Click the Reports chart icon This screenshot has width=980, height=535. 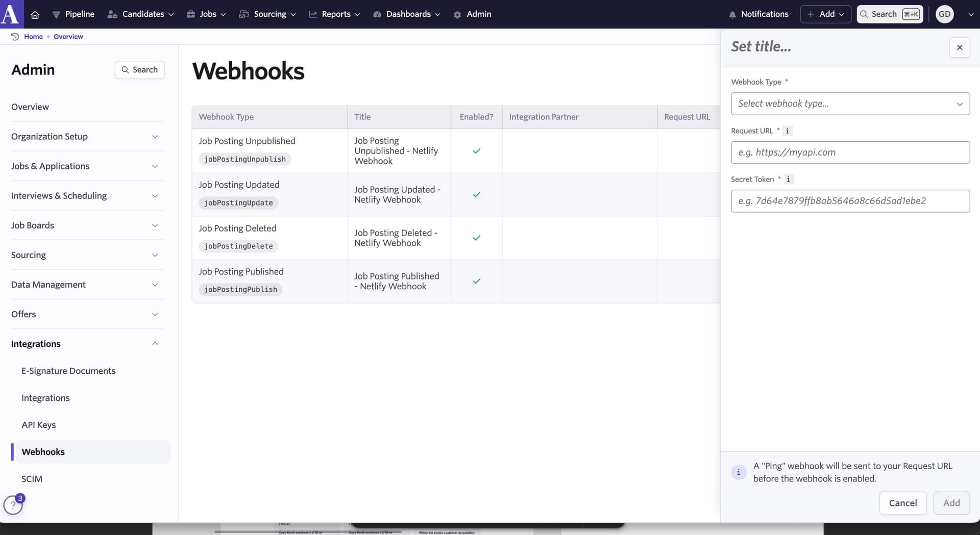point(313,14)
